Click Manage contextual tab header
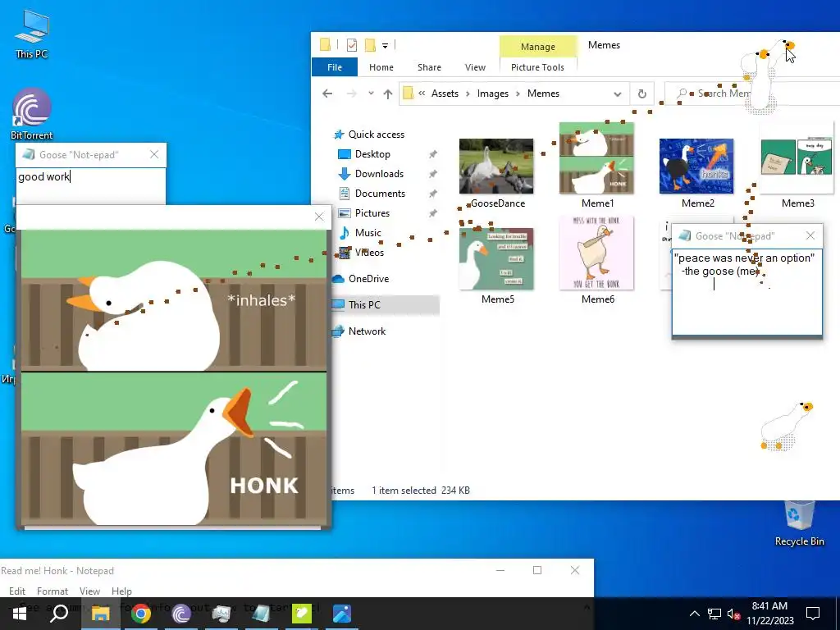The image size is (840, 630). click(x=538, y=47)
